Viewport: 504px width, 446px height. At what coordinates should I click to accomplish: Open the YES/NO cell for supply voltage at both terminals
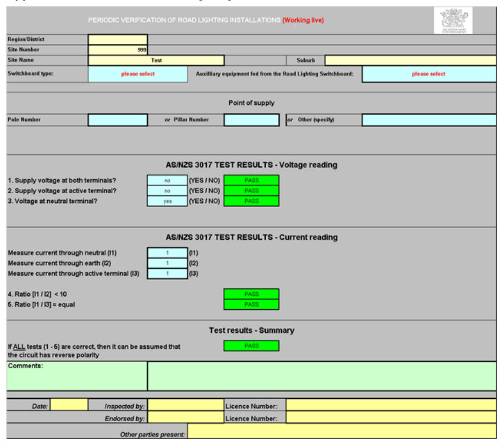(167, 180)
